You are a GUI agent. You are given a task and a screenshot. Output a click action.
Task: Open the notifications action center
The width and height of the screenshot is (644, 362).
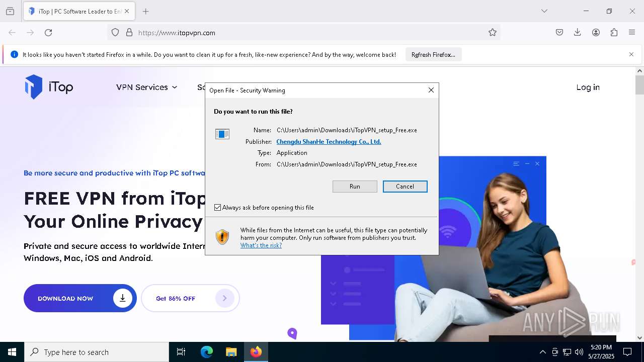pyautogui.click(x=627, y=352)
